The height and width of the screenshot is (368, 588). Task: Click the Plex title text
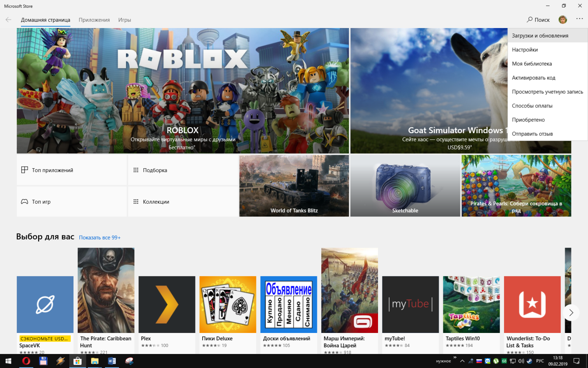146,339
